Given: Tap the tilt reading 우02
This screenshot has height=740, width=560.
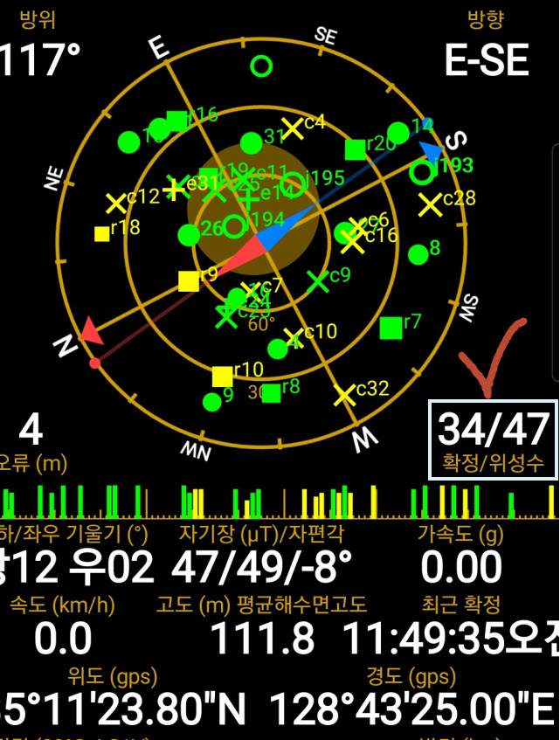Looking at the screenshot, I should [111, 567].
